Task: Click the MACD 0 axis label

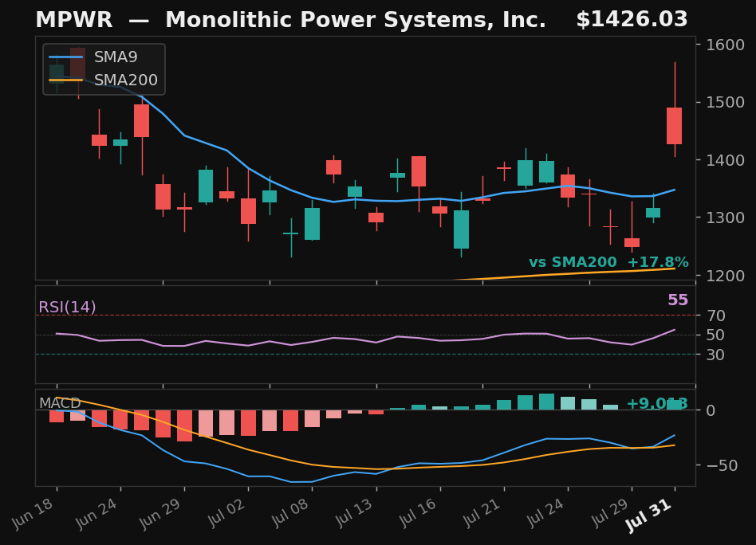Action: coord(711,410)
